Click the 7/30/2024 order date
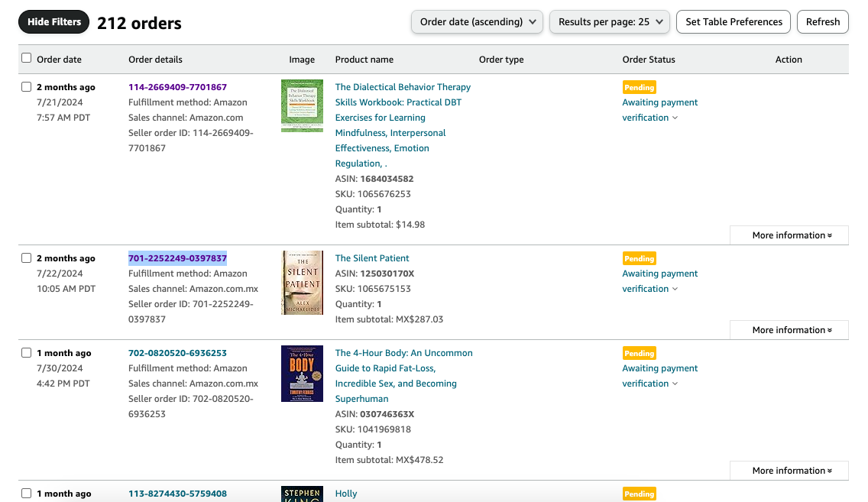 (60, 368)
